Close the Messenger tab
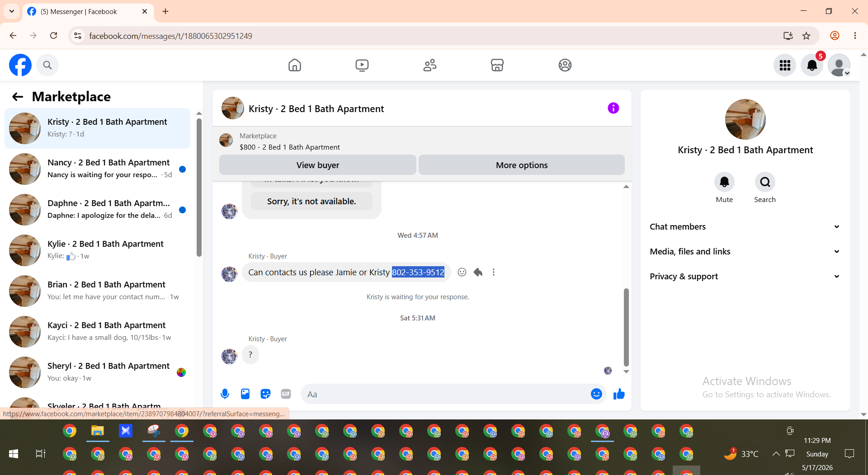Image resolution: width=868 pixels, height=475 pixels. [145, 11]
